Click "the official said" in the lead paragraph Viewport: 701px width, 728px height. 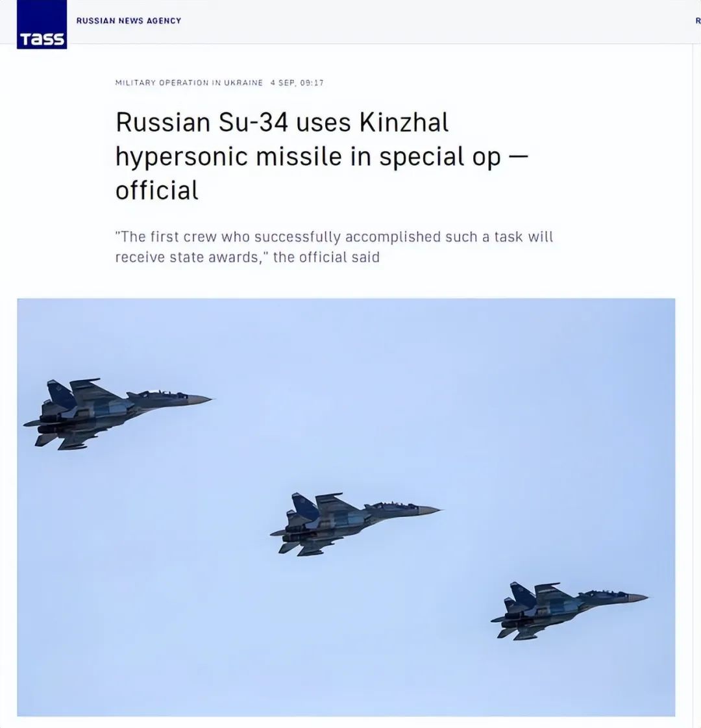tap(326, 257)
